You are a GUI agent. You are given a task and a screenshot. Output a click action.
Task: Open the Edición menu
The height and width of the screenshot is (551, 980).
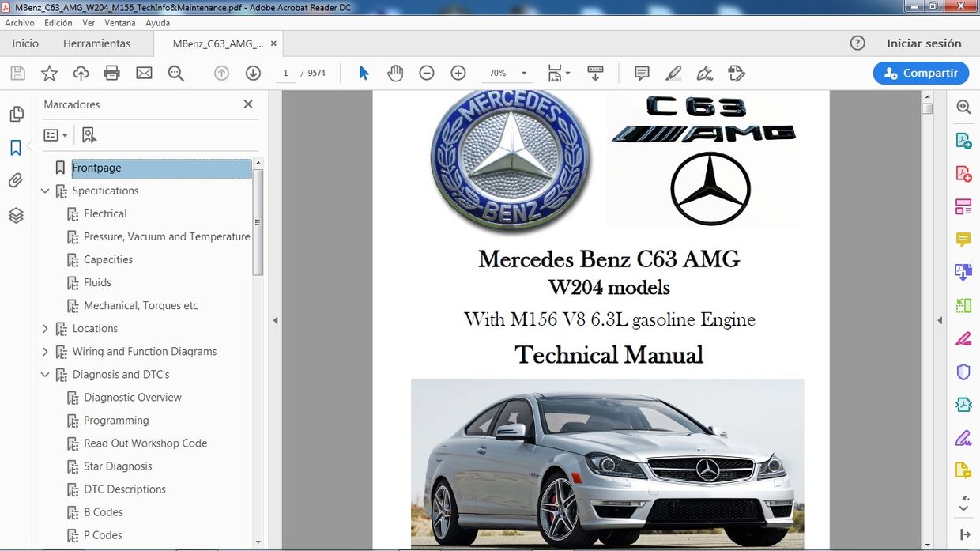(x=58, y=22)
